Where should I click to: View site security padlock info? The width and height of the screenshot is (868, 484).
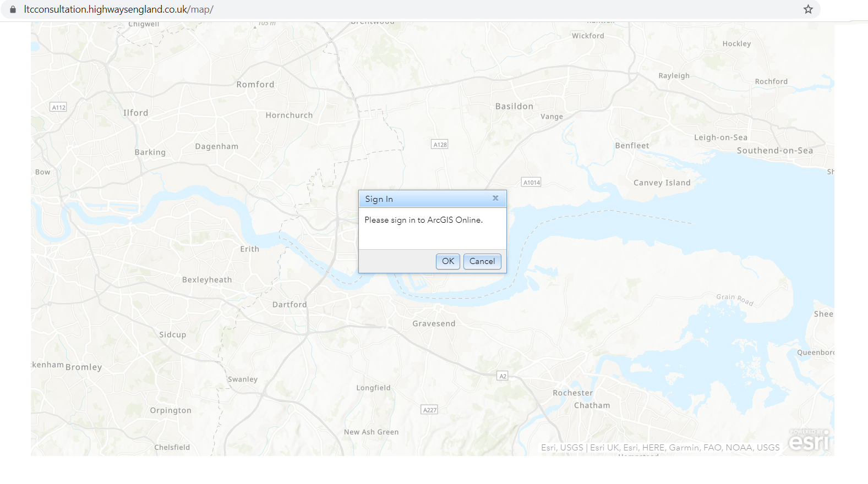pos(13,9)
